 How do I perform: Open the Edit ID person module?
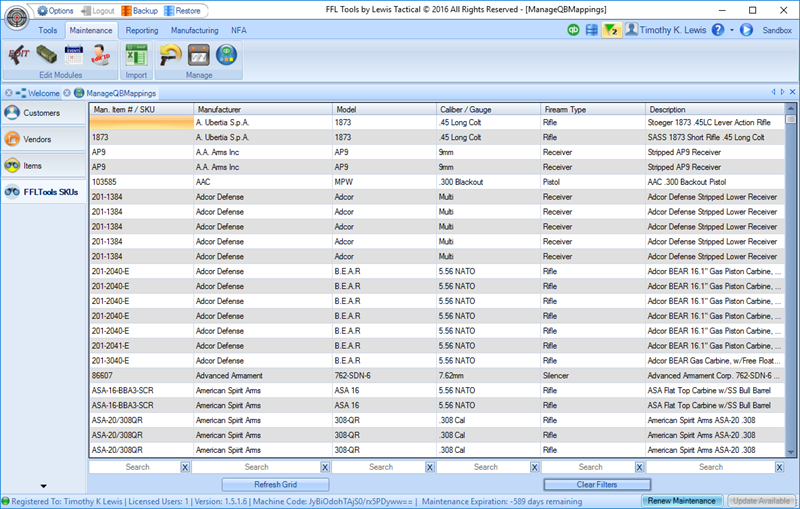(x=101, y=55)
